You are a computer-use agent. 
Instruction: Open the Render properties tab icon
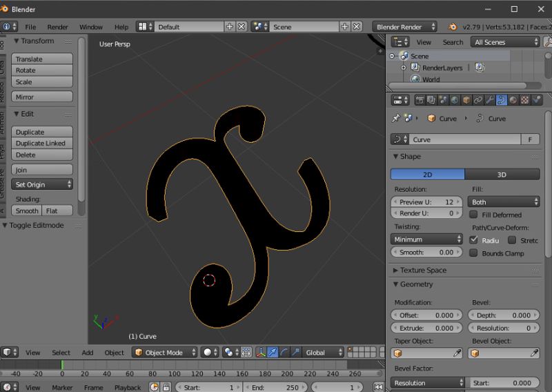pos(420,100)
